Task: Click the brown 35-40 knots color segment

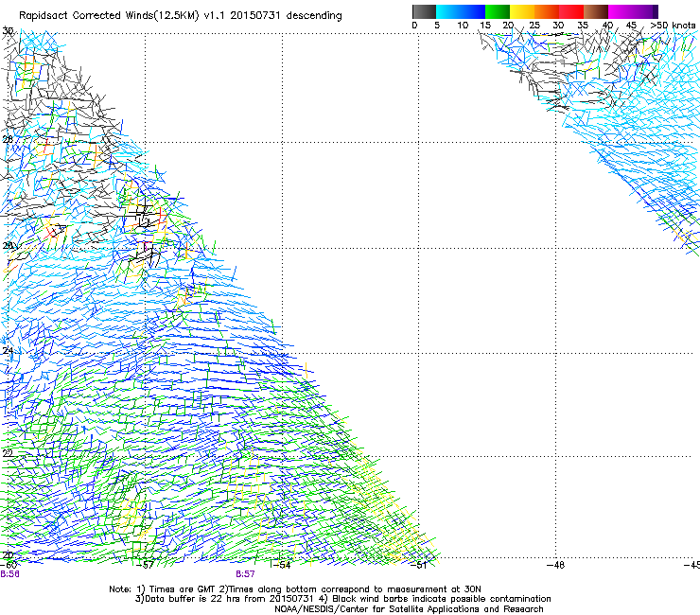Action: coord(596,11)
